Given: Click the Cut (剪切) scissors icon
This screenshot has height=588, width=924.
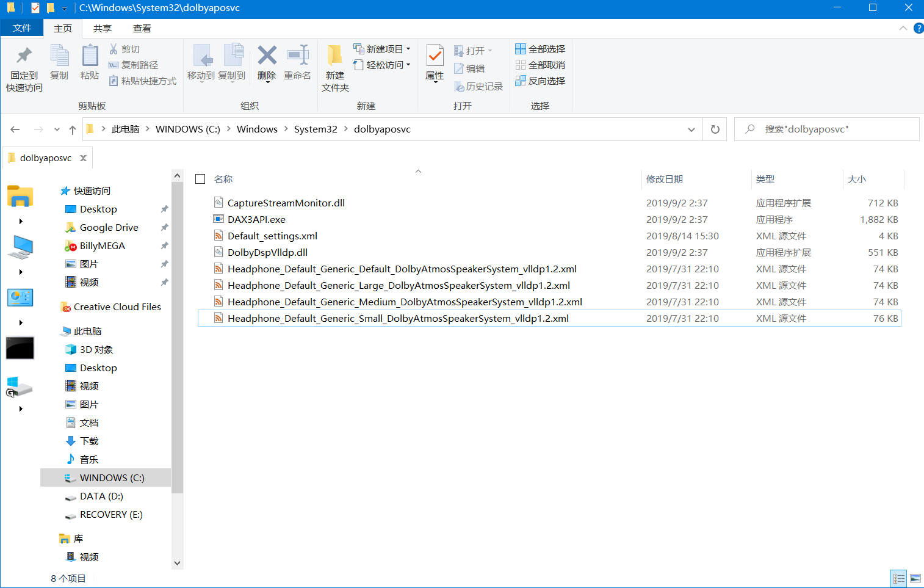Looking at the screenshot, I should [x=114, y=49].
